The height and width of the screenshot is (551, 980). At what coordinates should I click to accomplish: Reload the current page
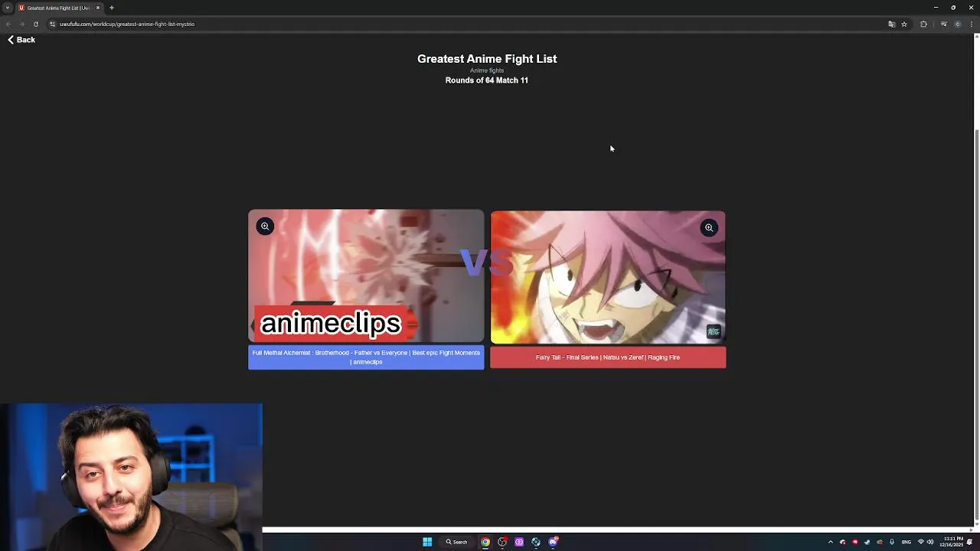35,24
